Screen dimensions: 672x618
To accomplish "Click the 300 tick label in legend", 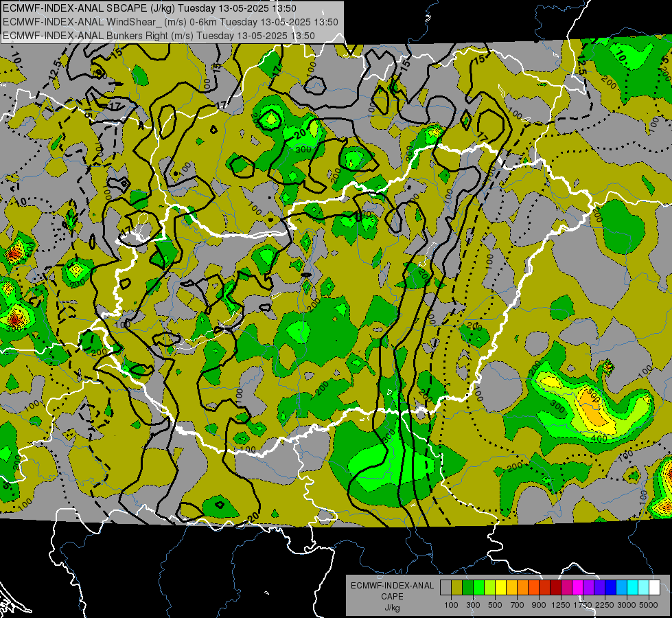I will [x=473, y=605].
